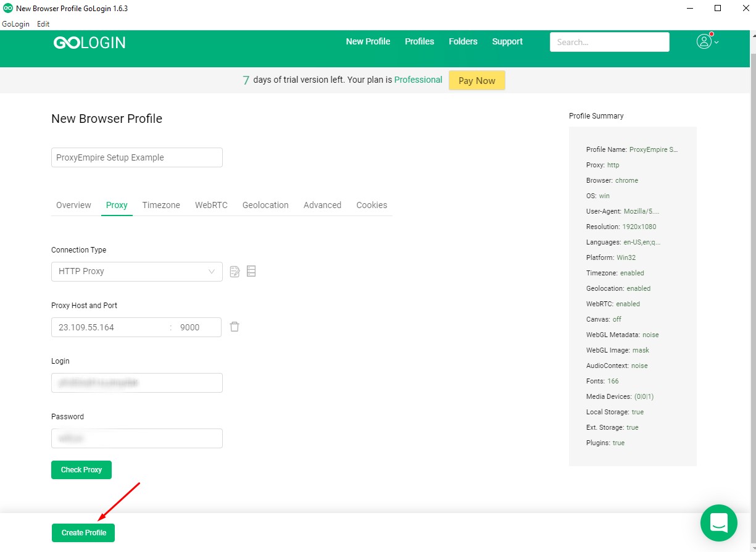Screen dimensions: 756x552
Task: Open the paste proxy from clipboard icon
Action: click(234, 271)
